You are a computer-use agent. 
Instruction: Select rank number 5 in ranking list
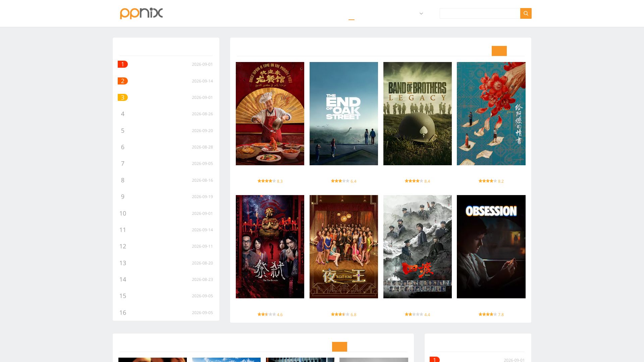tap(123, 130)
